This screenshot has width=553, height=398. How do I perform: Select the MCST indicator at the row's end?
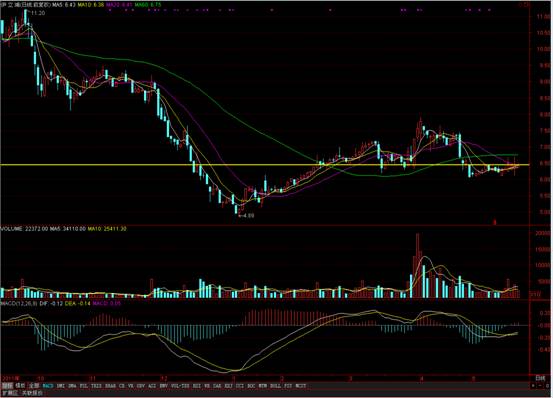(x=300, y=386)
